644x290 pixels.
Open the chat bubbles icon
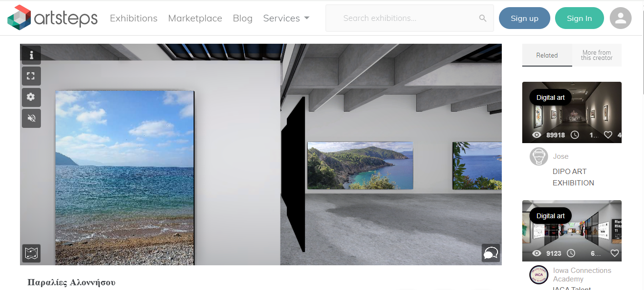(490, 253)
